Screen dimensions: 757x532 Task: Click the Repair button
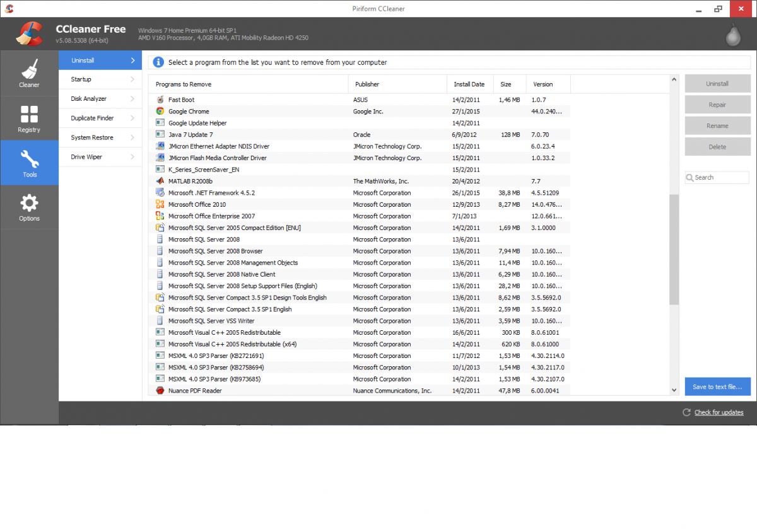click(x=717, y=105)
